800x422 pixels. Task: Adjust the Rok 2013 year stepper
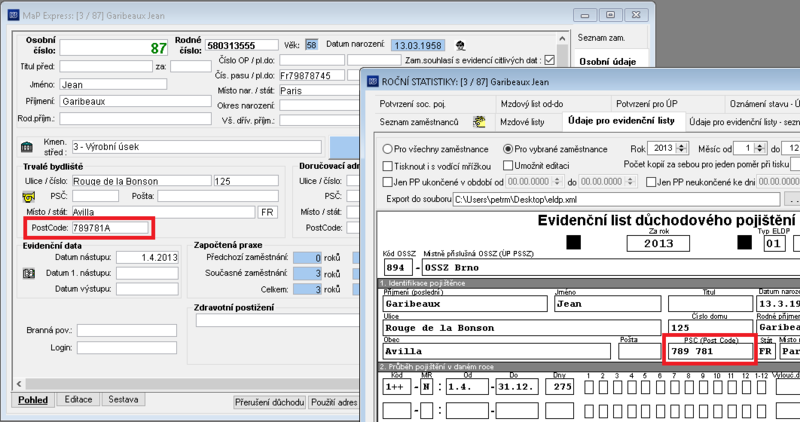[682, 148]
